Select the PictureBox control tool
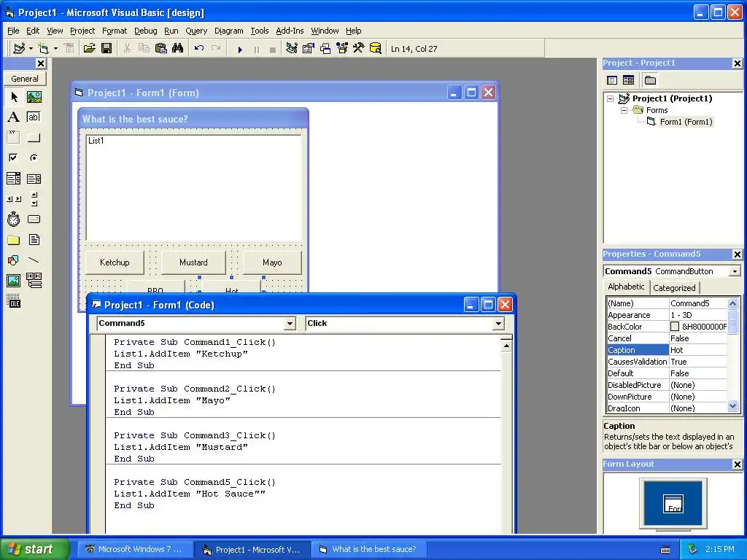The height and width of the screenshot is (560, 747). [x=34, y=97]
